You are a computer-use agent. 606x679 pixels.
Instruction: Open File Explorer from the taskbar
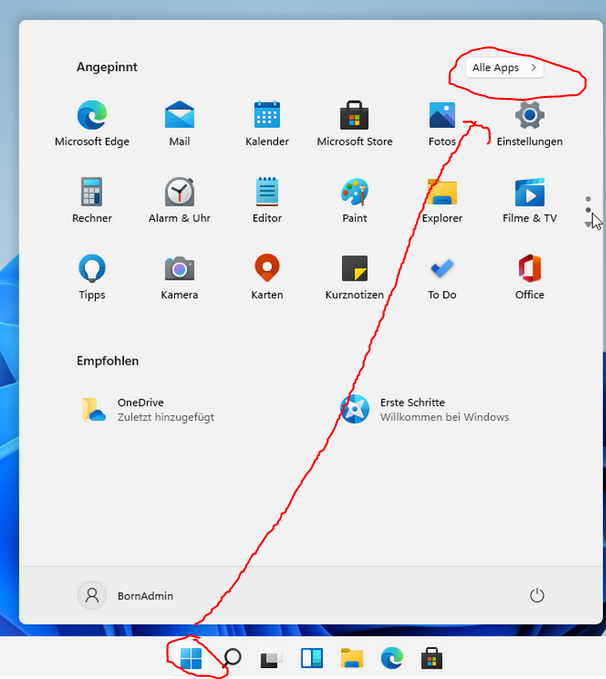tap(351, 658)
